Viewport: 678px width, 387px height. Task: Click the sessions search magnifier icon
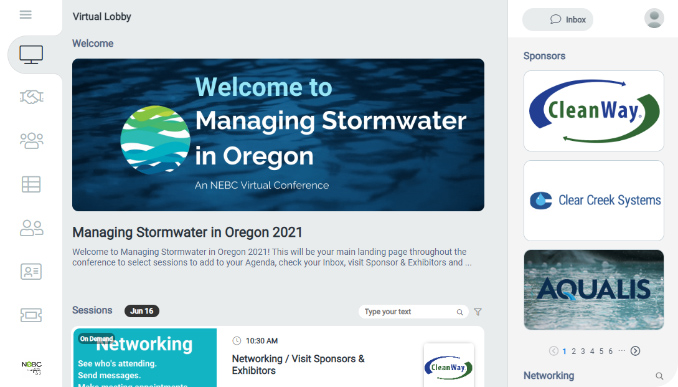(460, 312)
